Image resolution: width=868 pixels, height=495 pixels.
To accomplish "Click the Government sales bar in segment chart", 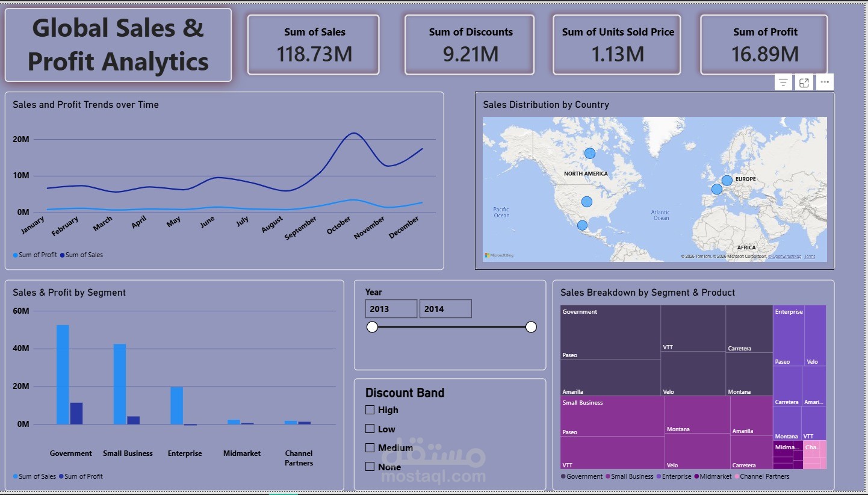I will (63, 375).
